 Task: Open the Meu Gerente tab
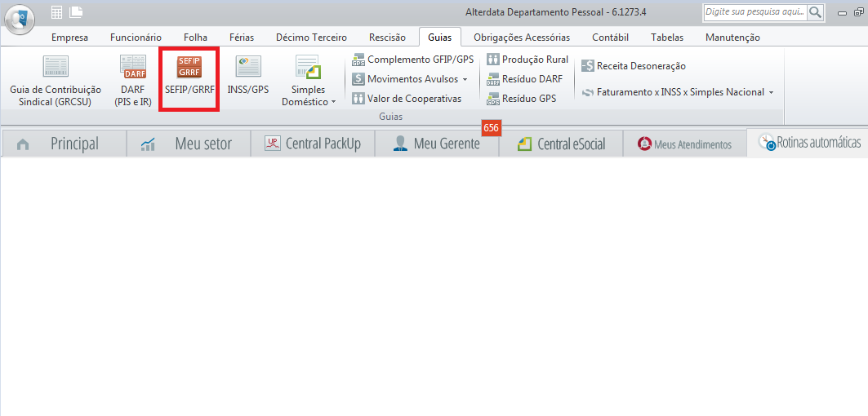pos(436,144)
